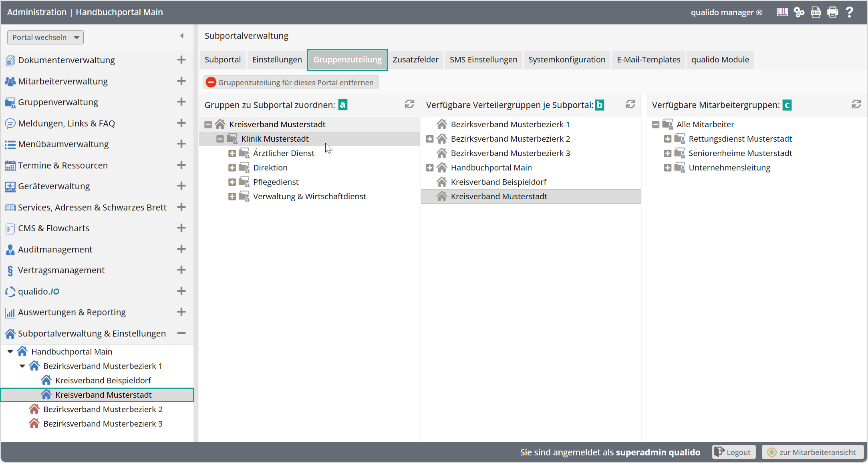
Task: Refresh the Gruppen zu Subportal zuordnen panel
Action: tap(409, 104)
